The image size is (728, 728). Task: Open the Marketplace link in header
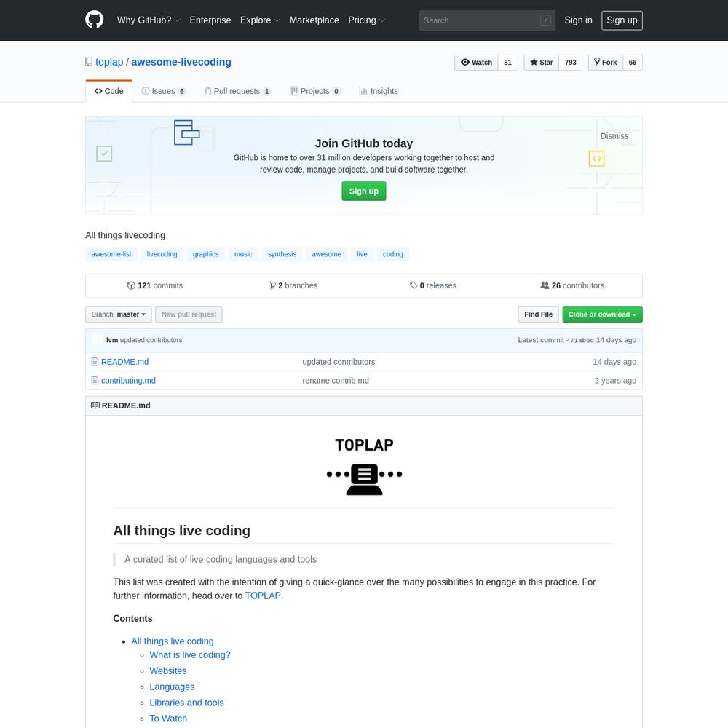(314, 20)
